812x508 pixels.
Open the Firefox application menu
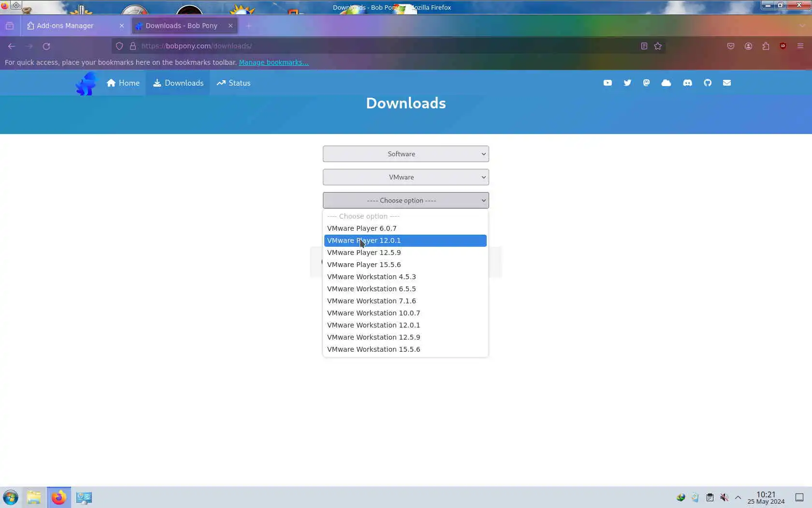[x=800, y=46]
